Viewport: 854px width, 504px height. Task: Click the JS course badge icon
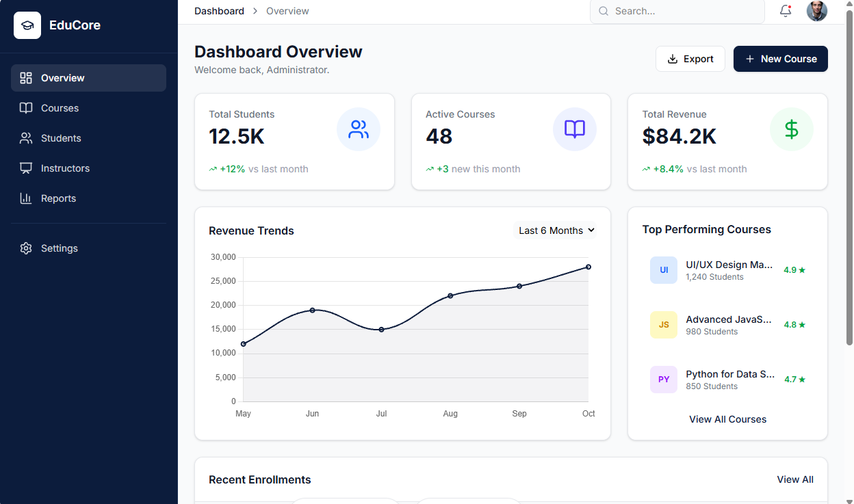[x=663, y=325]
